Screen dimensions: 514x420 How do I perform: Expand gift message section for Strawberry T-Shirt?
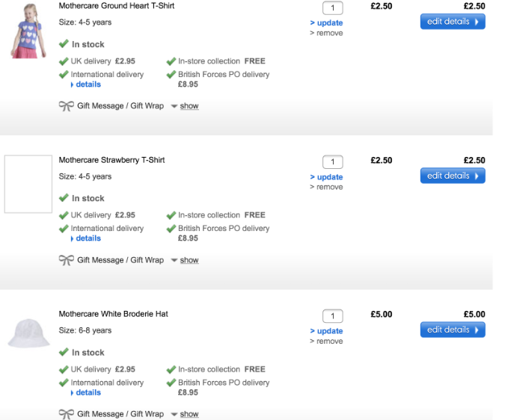[x=189, y=260]
